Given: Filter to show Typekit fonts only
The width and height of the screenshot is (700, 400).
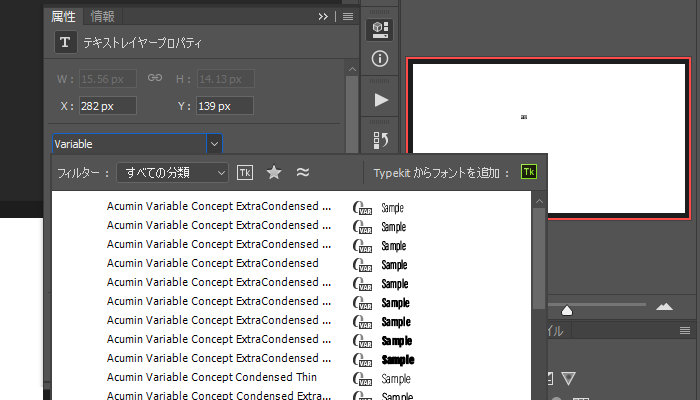Looking at the screenshot, I should (x=245, y=172).
